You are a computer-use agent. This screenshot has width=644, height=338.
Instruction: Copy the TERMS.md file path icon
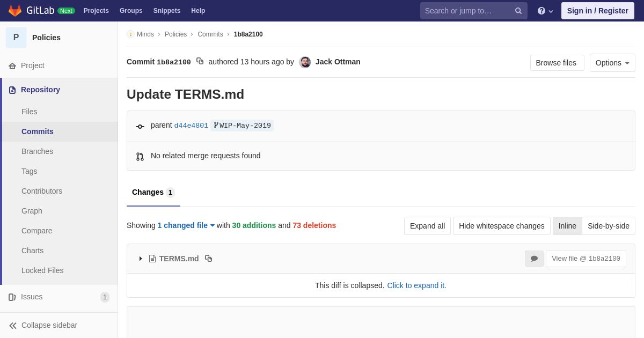(209, 259)
